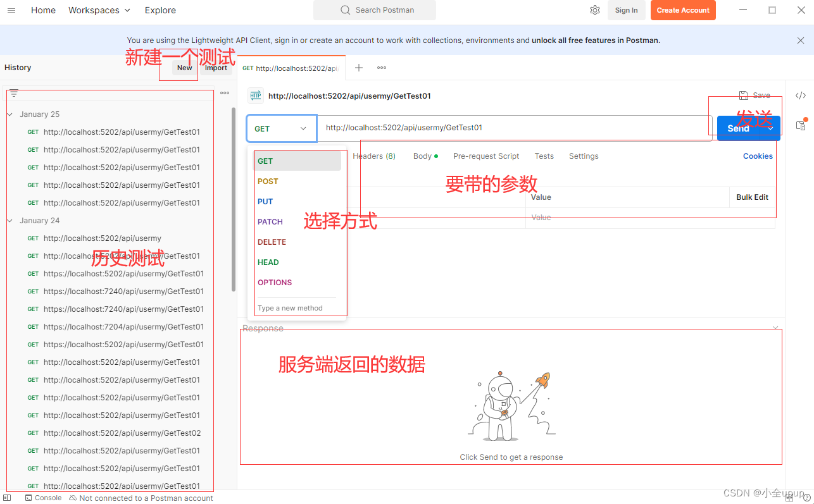Click the history filter icon
The height and width of the screenshot is (504, 814).
click(14, 93)
